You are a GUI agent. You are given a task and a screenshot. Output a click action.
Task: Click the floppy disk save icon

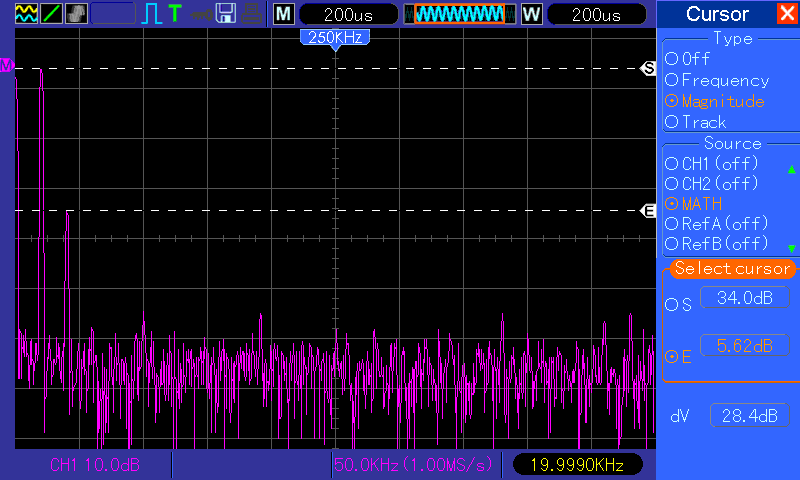coord(226,14)
